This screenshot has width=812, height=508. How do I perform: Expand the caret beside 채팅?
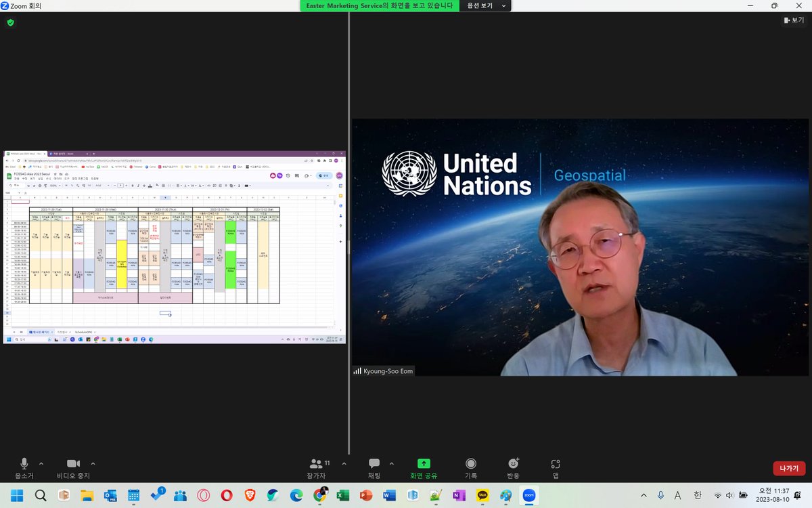[x=392, y=464]
